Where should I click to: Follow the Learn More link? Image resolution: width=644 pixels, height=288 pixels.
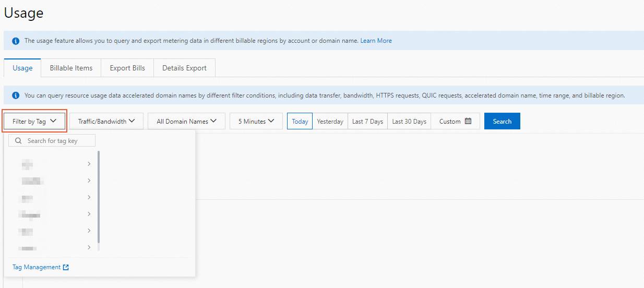(376, 40)
